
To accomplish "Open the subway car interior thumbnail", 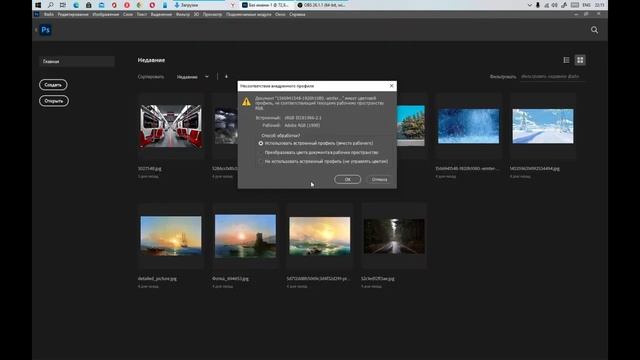I will point(171,126).
